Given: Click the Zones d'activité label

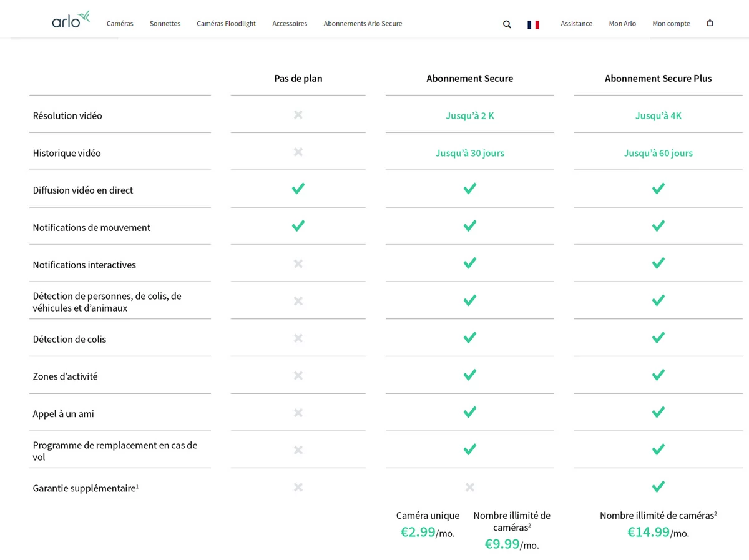Looking at the screenshot, I should coord(65,376).
